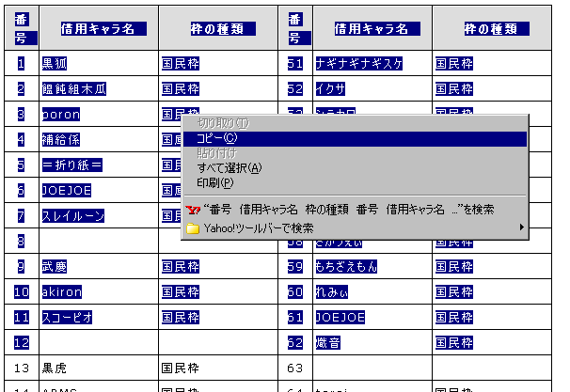Click the row number 12 cell
Image resolution: width=570 pixels, height=392 pixels.
tap(22, 343)
